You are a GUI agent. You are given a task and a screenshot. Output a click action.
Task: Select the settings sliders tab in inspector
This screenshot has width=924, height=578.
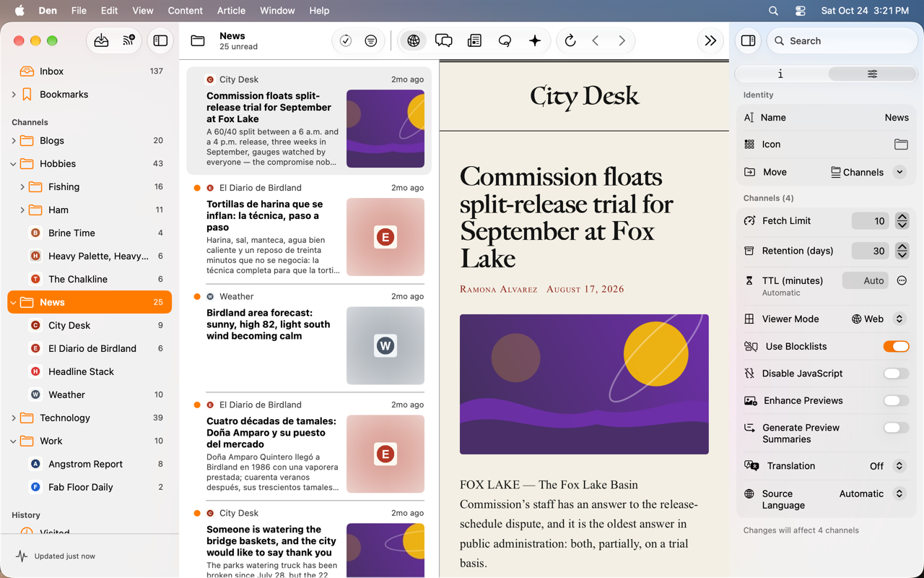pyautogui.click(x=872, y=74)
